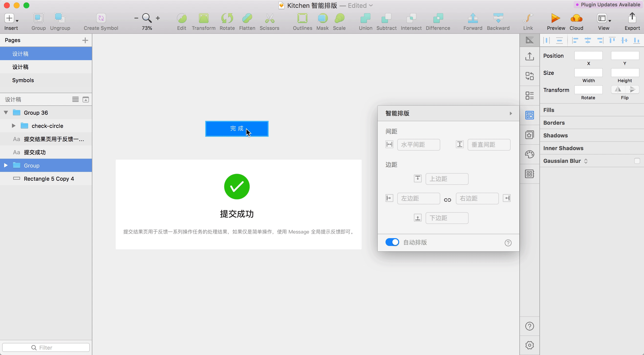
Task: Click the Ungroup toolbar icon
Action: (x=60, y=18)
